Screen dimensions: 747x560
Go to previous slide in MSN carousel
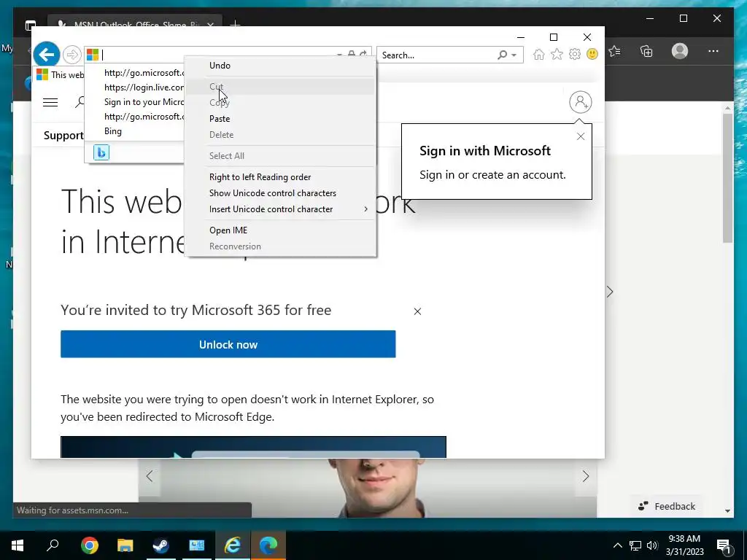point(150,476)
